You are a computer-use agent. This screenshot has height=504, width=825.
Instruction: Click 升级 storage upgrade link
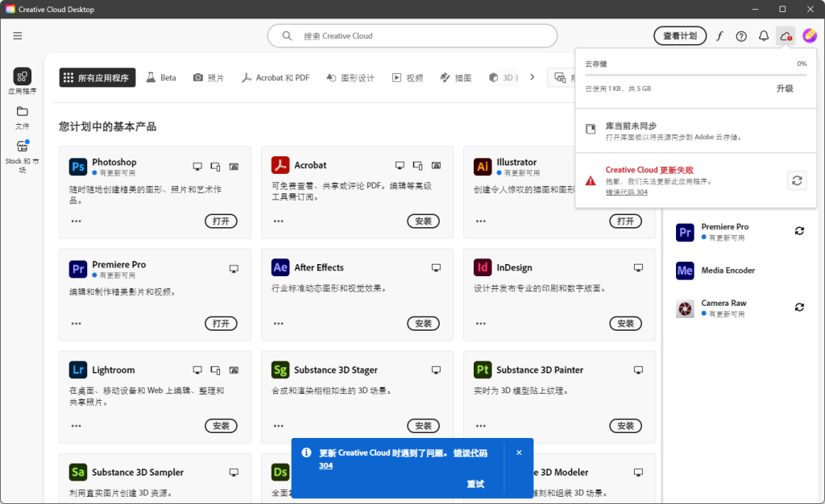tap(785, 89)
